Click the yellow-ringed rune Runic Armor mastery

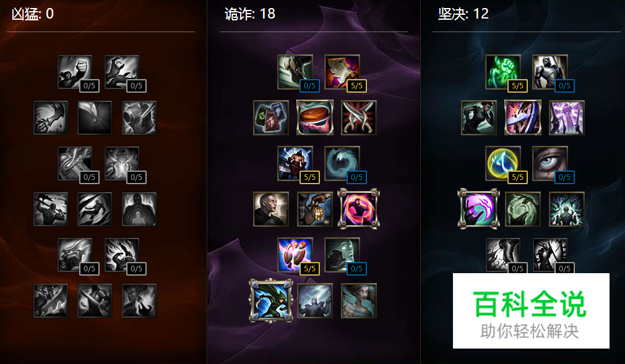click(502, 163)
